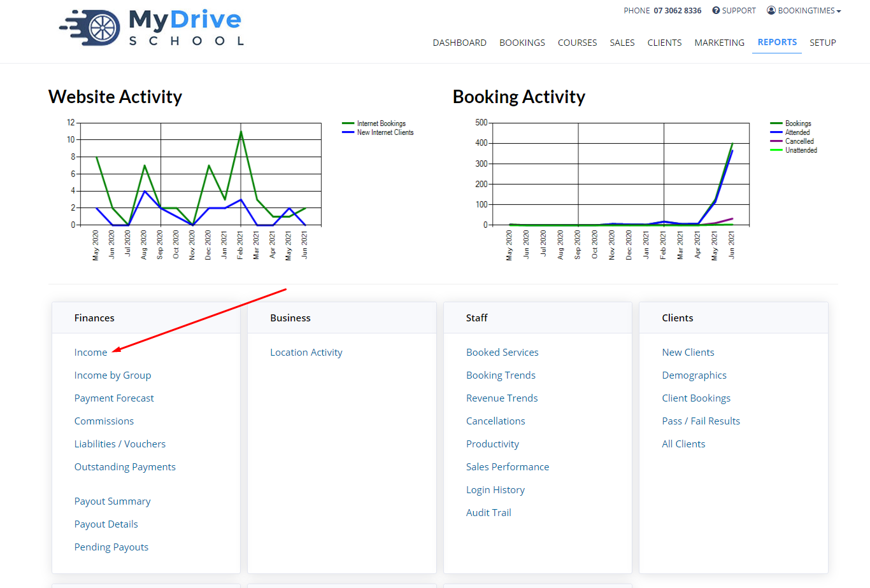This screenshot has width=870, height=588.
Task: Open the Payout Details report
Action: [x=106, y=524]
